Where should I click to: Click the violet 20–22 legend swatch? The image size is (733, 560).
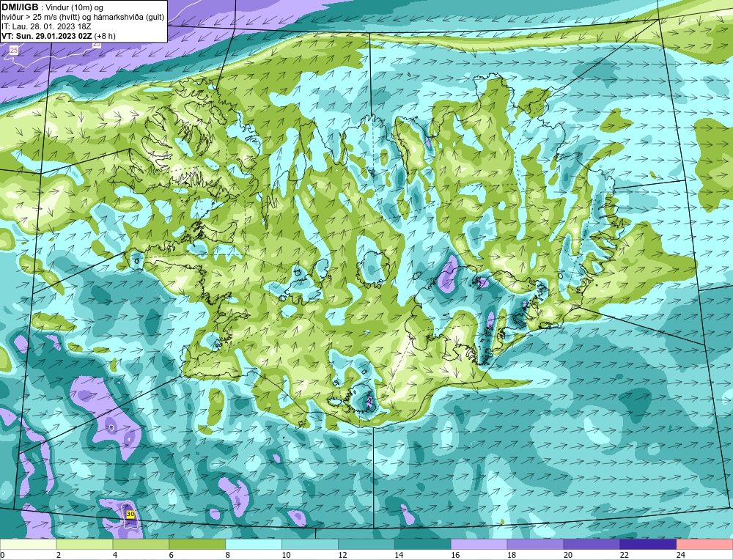592,545
